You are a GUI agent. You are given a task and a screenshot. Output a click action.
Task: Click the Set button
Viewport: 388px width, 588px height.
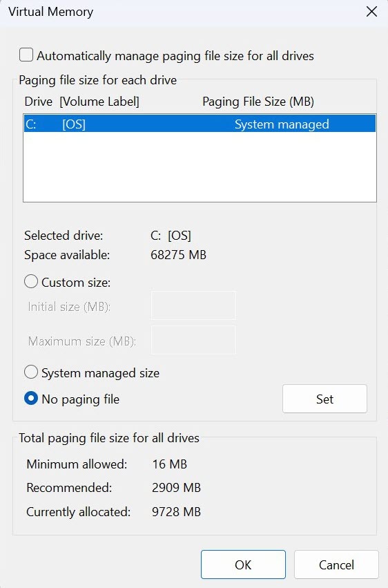324,399
